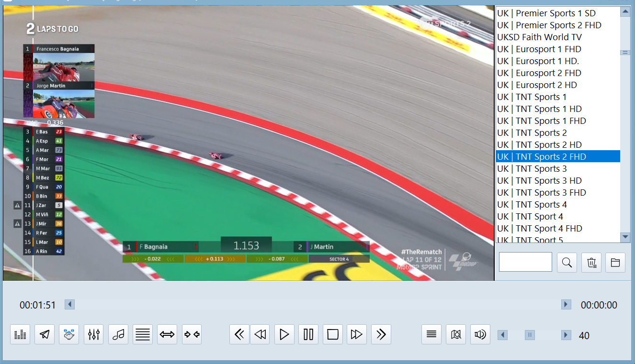
Task: Toggle the playlist list icon
Action: [x=431, y=334]
